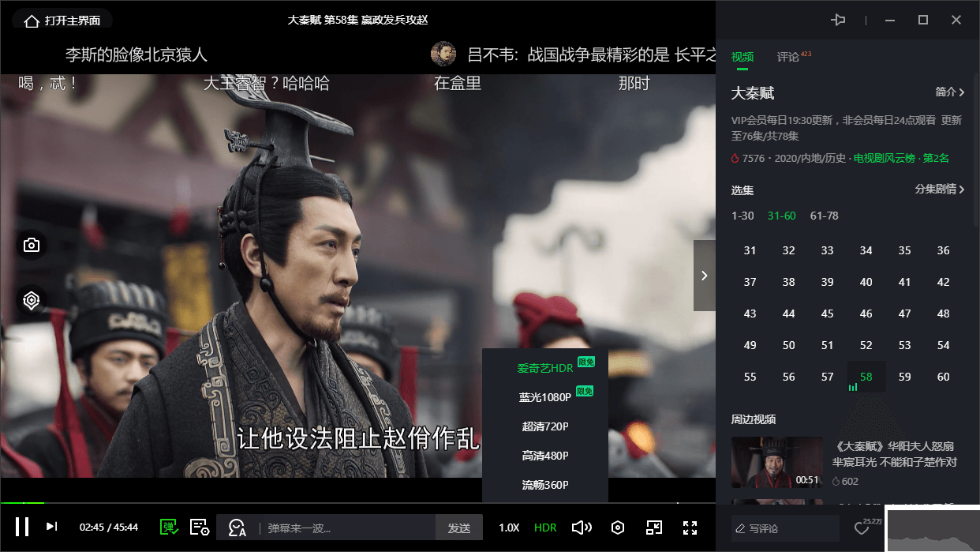980x552 pixels.
Task: Open main interface via 打开主界面
Action: (x=62, y=21)
